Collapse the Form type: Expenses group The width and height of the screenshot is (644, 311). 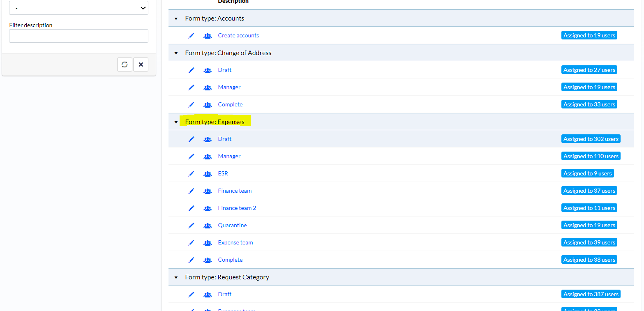(x=176, y=122)
